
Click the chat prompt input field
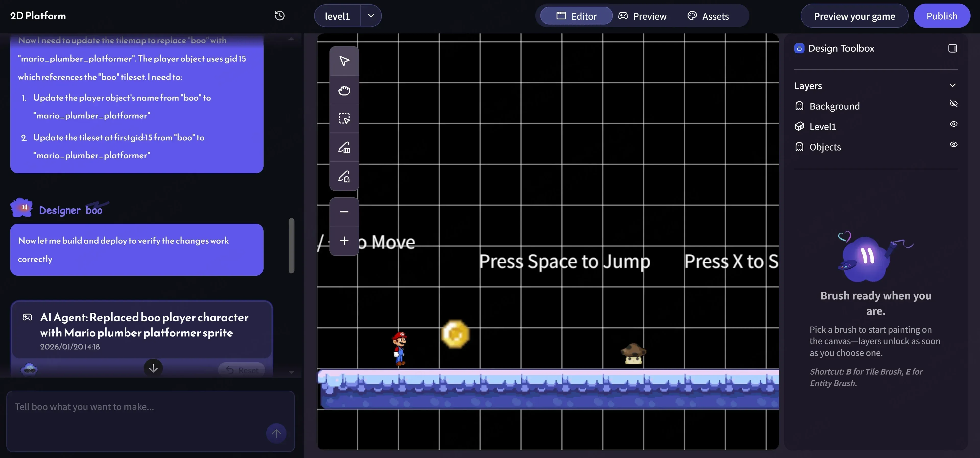(137, 415)
